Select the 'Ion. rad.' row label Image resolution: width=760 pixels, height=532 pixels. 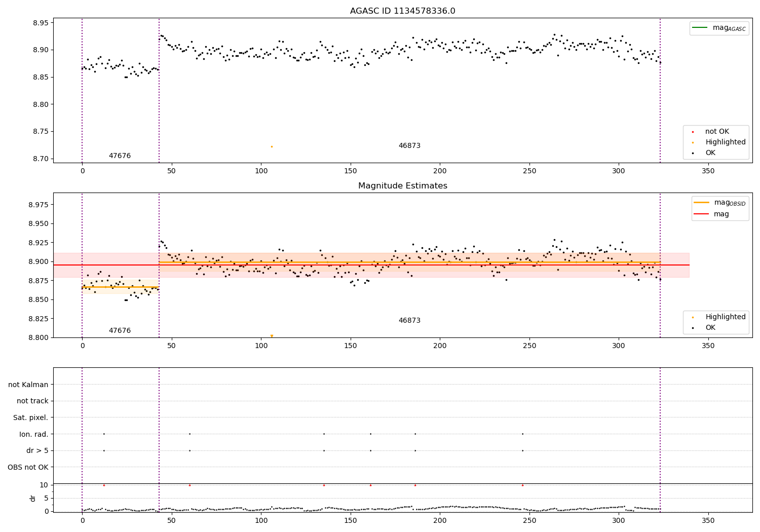point(34,434)
